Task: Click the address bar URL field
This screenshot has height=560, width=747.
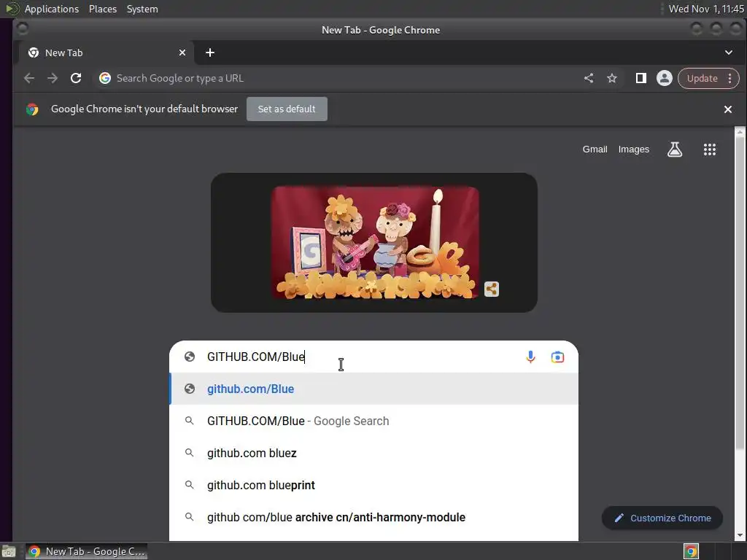Action: [x=333, y=78]
